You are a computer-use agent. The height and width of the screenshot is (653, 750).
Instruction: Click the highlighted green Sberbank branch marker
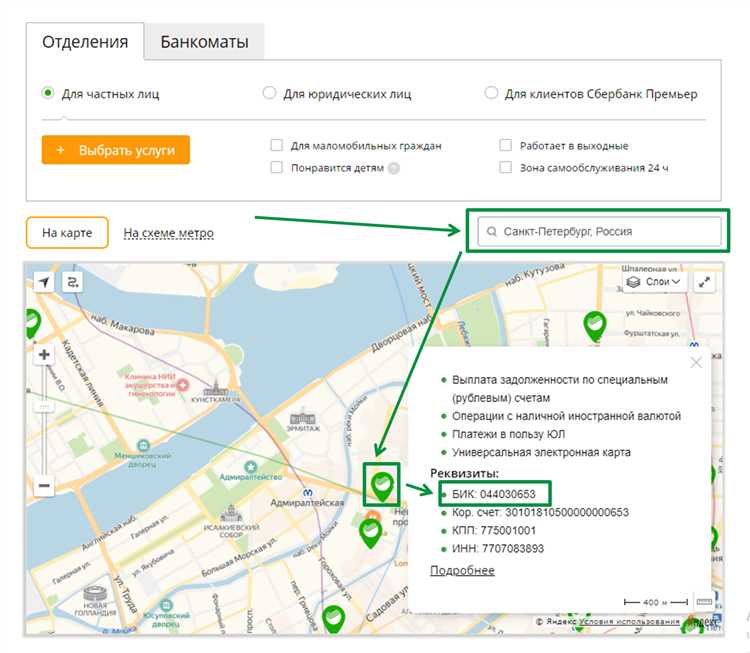tap(381, 485)
